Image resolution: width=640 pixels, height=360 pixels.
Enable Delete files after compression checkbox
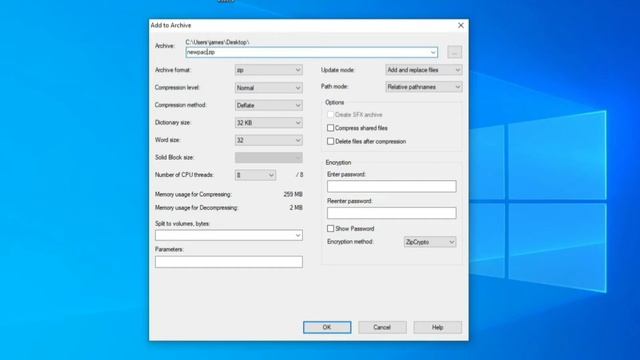[330, 141]
